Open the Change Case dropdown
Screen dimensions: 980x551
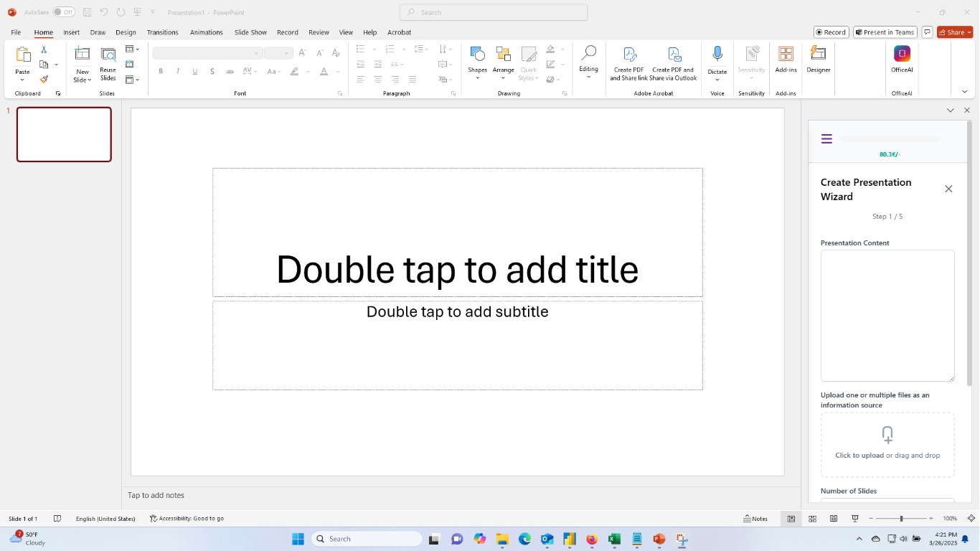273,71
